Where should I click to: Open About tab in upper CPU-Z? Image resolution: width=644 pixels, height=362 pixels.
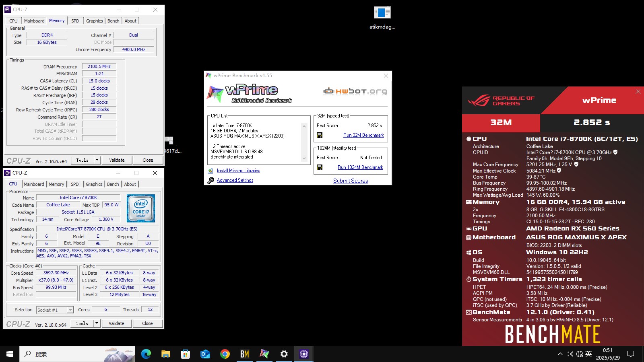point(130,21)
